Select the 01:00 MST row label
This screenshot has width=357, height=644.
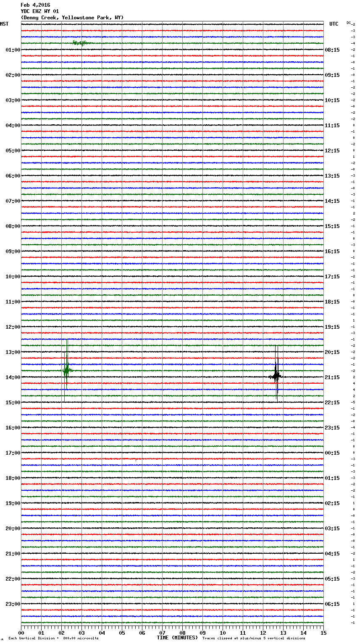tap(13, 50)
